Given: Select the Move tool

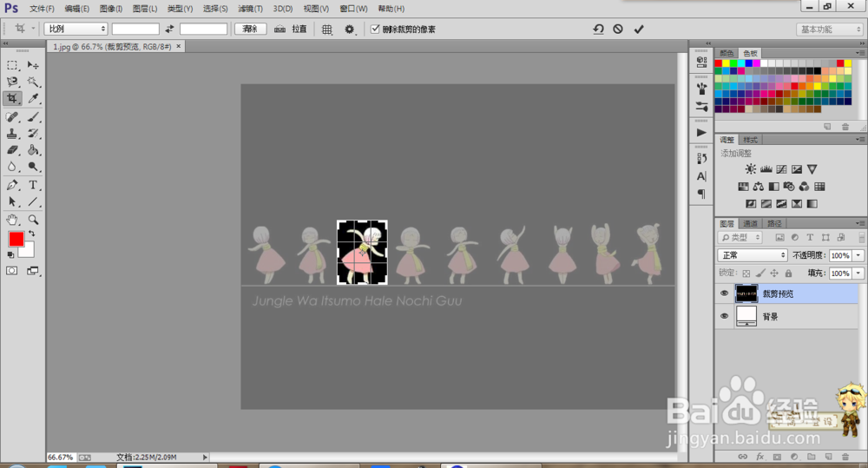Looking at the screenshot, I should pos(33,65).
